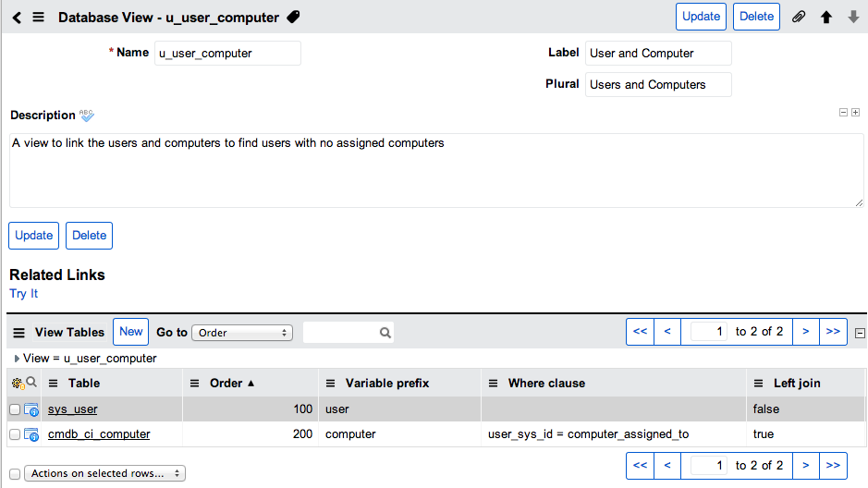Open the View Tables list menu icon
The image size is (868, 488).
click(18, 333)
